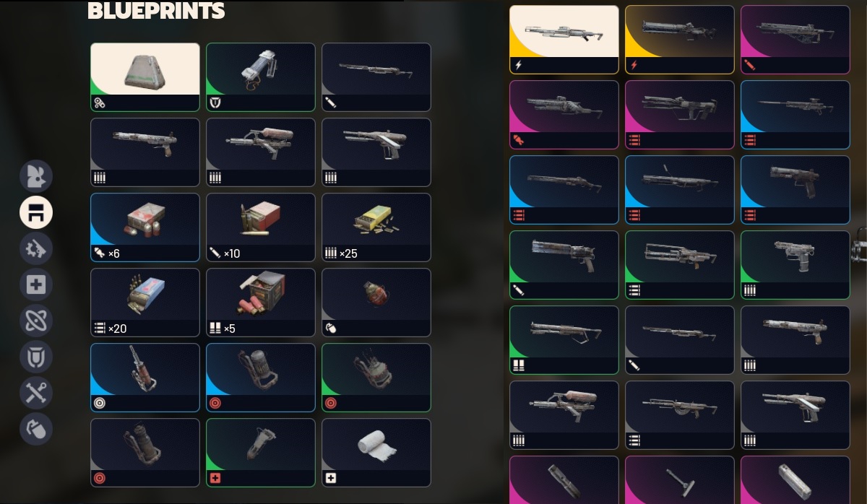The image size is (867, 504).
Task: Open the crossed tools utility category
Action: [35, 393]
